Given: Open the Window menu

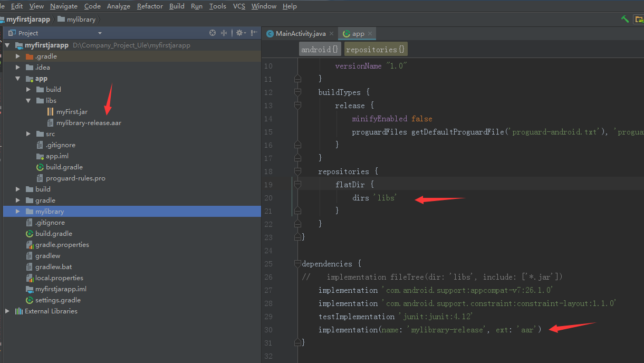Looking at the screenshot, I should pos(264,6).
